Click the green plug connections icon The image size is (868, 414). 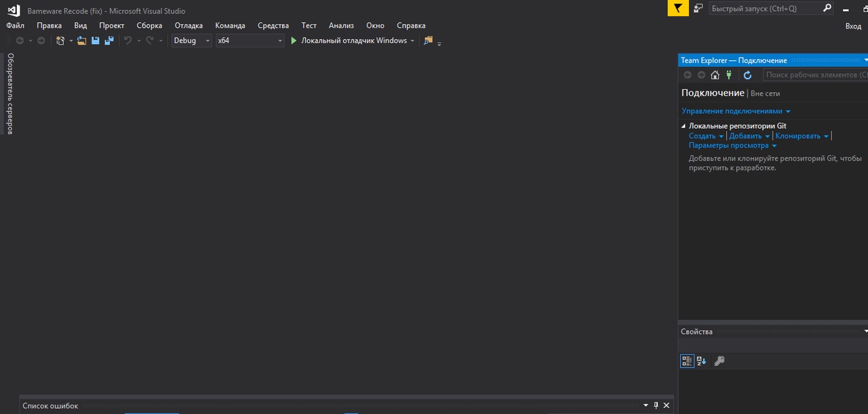point(729,75)
